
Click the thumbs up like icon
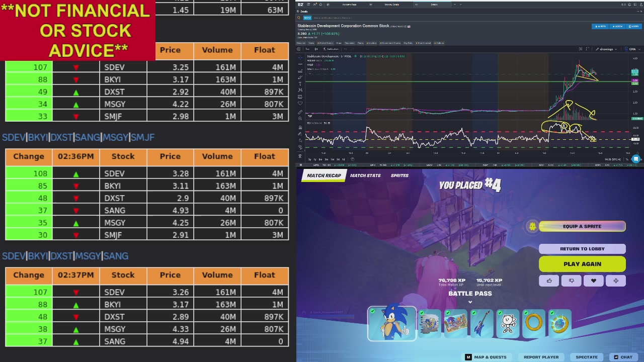click(x=549, y=281)
